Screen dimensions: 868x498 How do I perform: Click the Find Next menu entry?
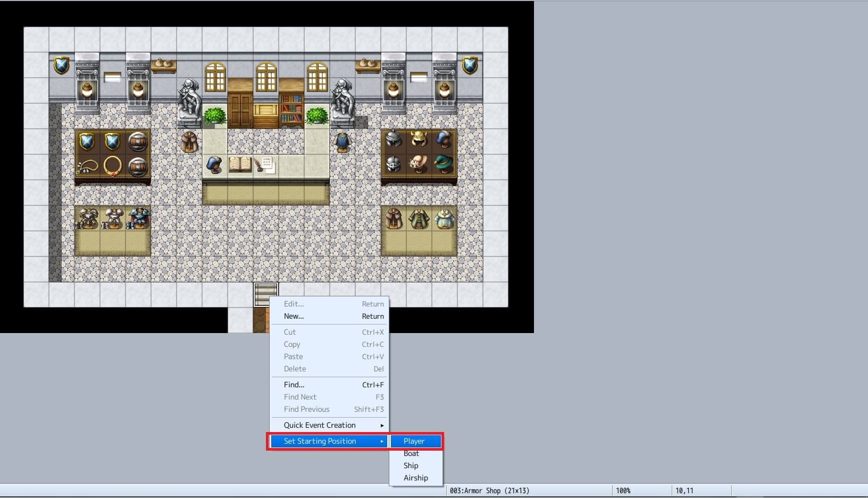pyautogui.click(x=329, y=397)
